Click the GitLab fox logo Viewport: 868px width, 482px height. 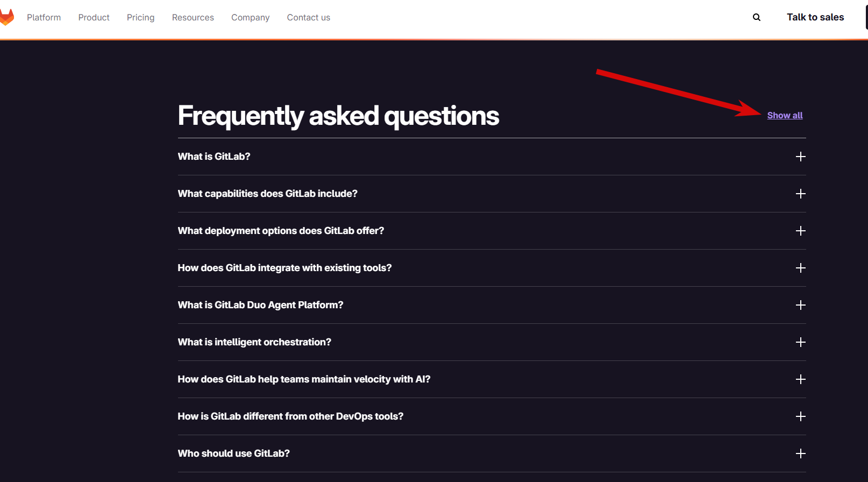[x=6, y=17]
